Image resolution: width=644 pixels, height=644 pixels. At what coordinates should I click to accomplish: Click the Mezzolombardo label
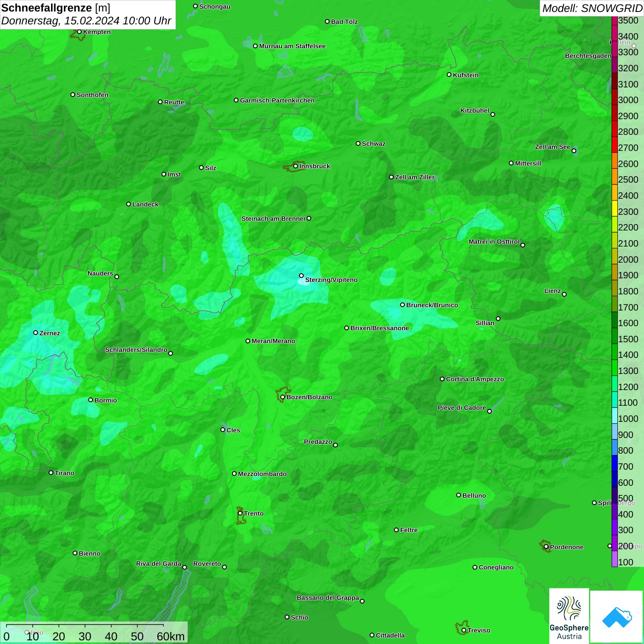262,474
